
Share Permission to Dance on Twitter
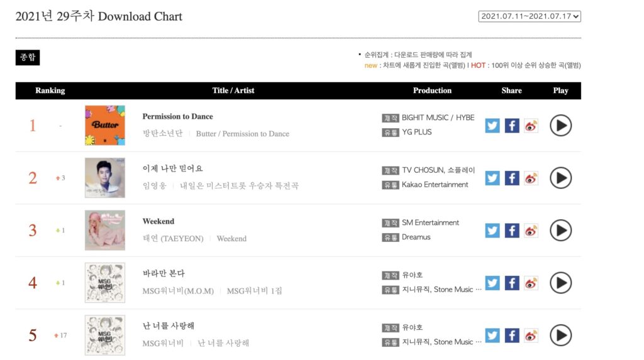(x=492, y=126)
